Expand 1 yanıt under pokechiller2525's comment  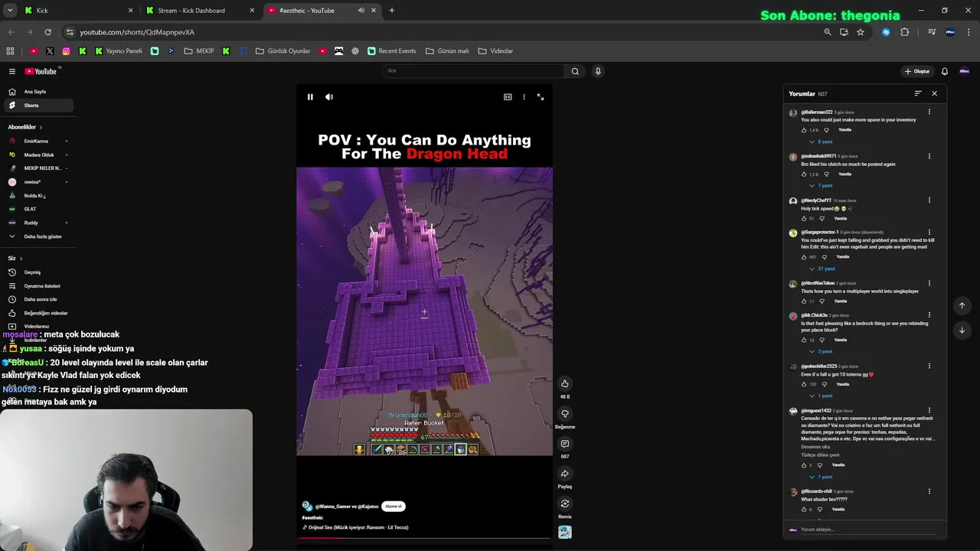[x=821, y=396]
